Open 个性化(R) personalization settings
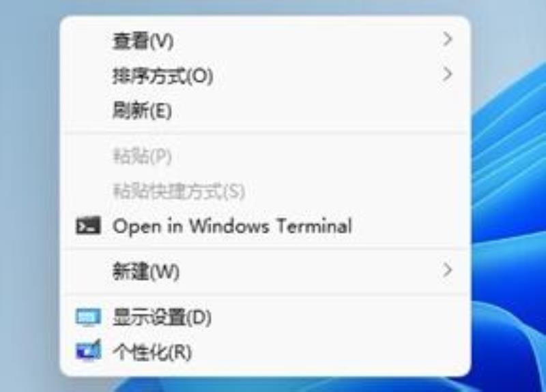546x392 pixels. pos(265,352)
